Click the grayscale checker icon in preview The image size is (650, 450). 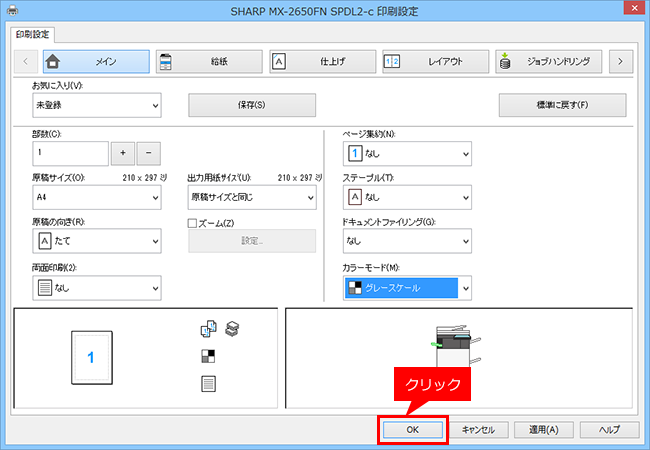pos(208,356)
